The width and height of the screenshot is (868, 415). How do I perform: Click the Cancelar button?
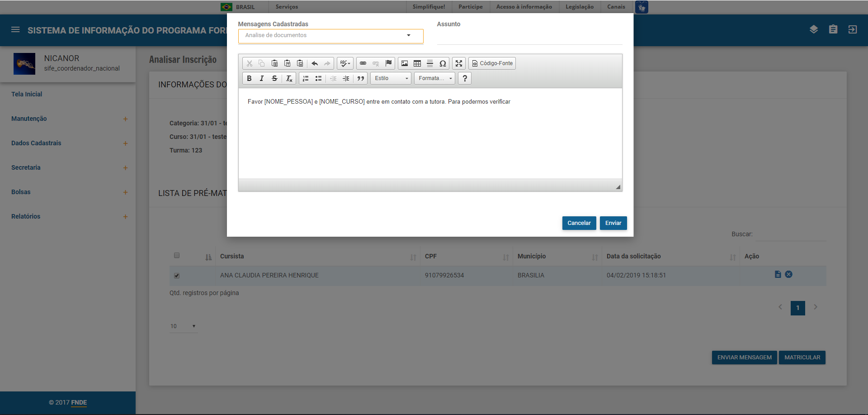coord(579,223)
